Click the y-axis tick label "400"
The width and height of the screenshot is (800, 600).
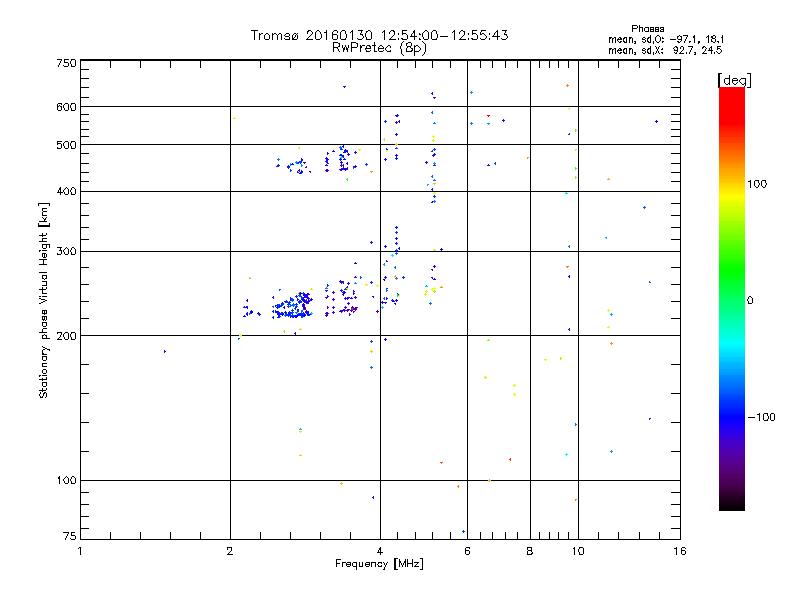[66, 192]
